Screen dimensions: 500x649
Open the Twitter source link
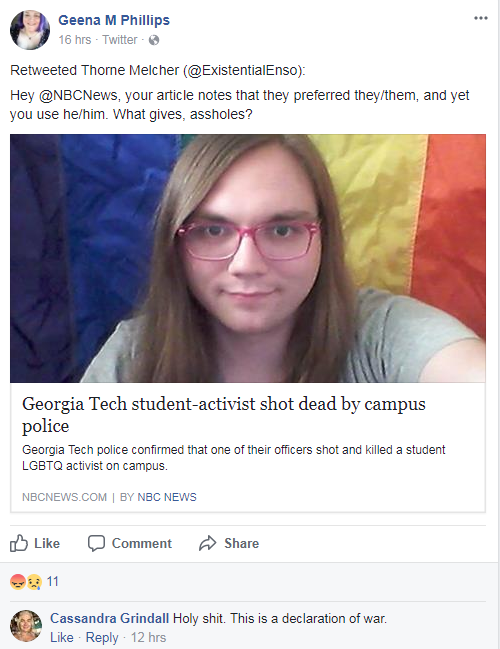click(x=120, y=40)
